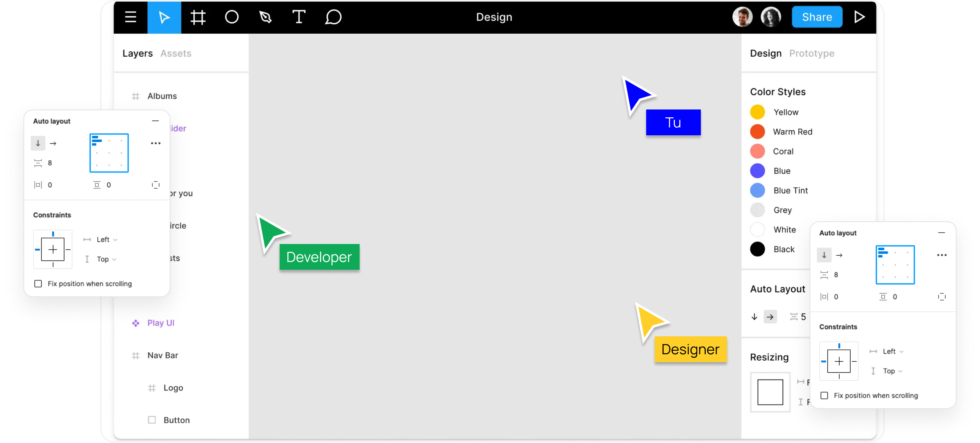This screenshot has width=980, height=443.
Task: Pick the Grey color swatch
Action: pyautogui.click(x=757, y=210)
